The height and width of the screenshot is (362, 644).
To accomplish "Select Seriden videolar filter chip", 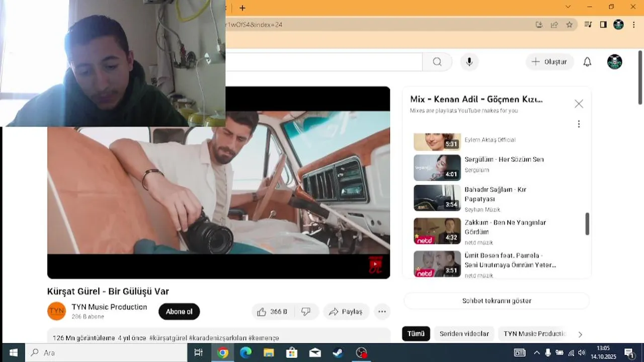I will pyautogui.click(x=464, y=334).
